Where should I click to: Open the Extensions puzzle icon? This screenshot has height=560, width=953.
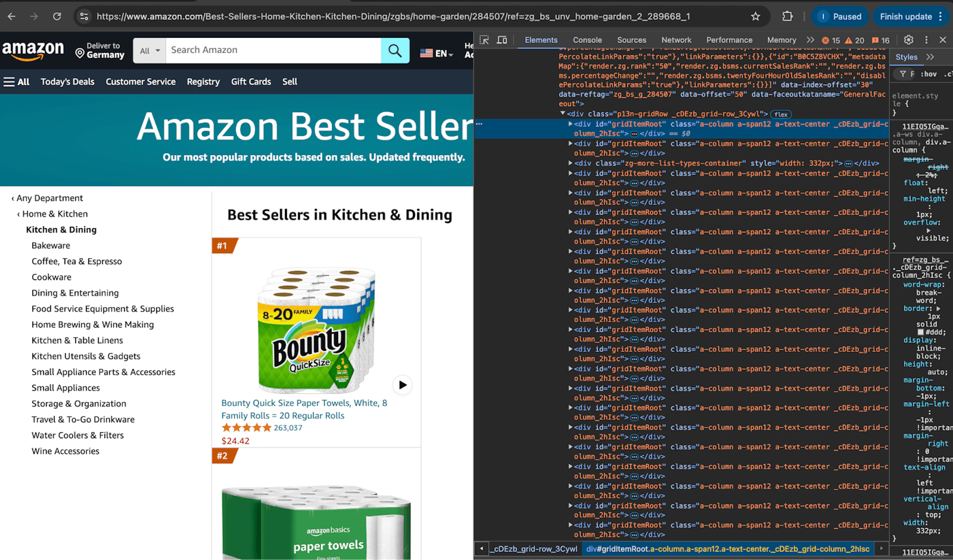click(787, 16)
